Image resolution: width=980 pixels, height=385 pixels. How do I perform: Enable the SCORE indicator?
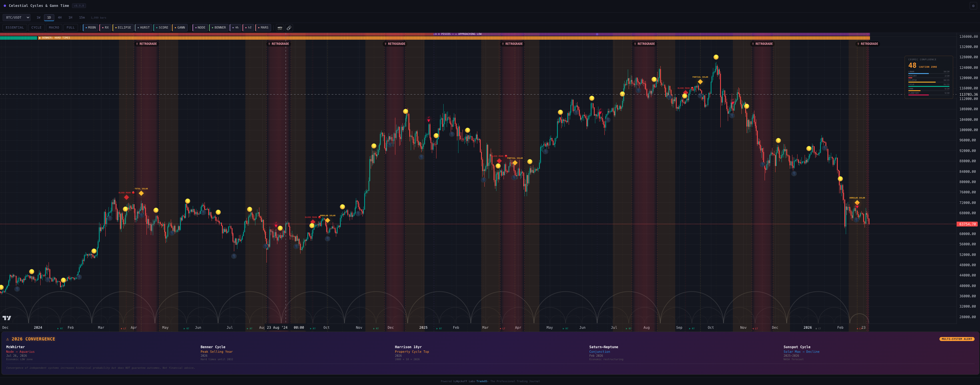tap(163, 27)
